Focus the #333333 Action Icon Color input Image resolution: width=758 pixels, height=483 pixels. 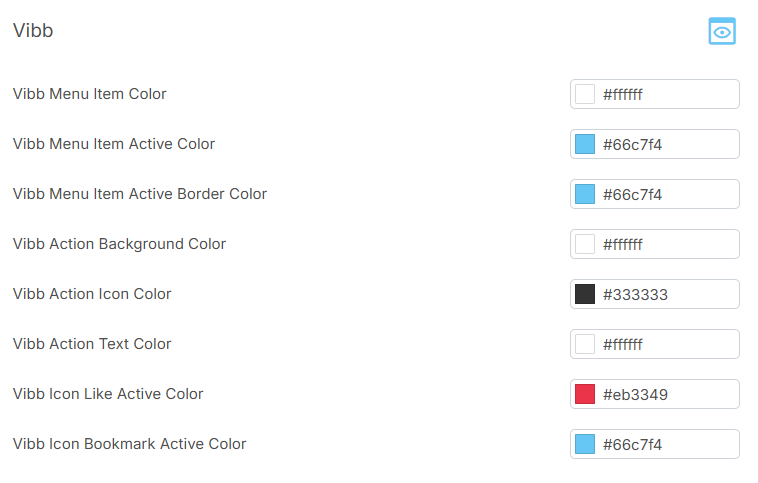tap(665, 294)
